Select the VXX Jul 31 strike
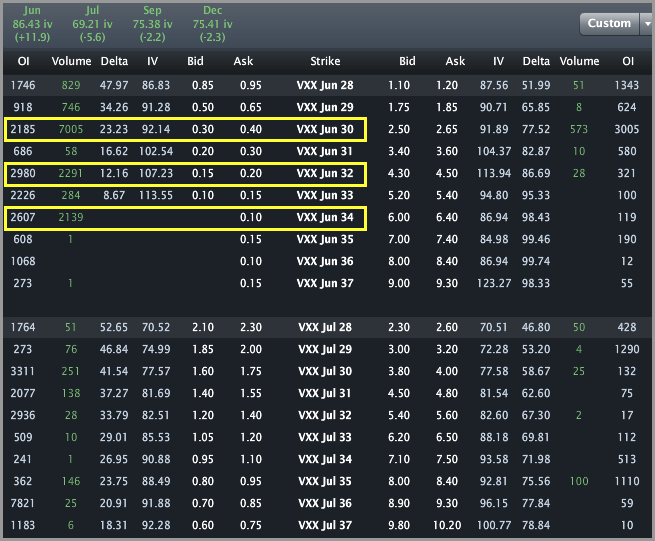655x541 pixels. (x=325, y=393)
